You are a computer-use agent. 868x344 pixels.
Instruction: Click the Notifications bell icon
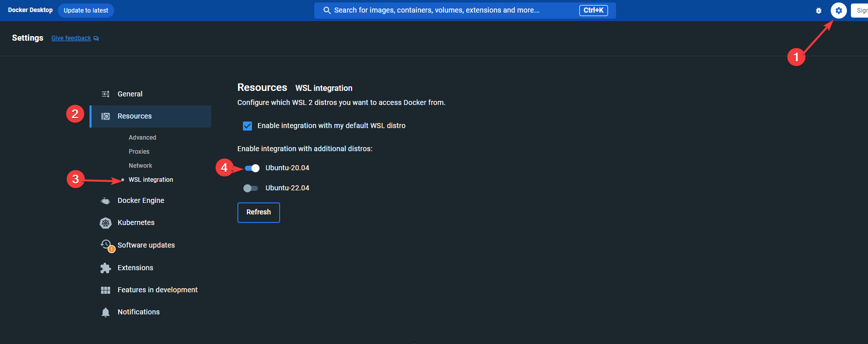pyautogui.click(x=106, y=312)
